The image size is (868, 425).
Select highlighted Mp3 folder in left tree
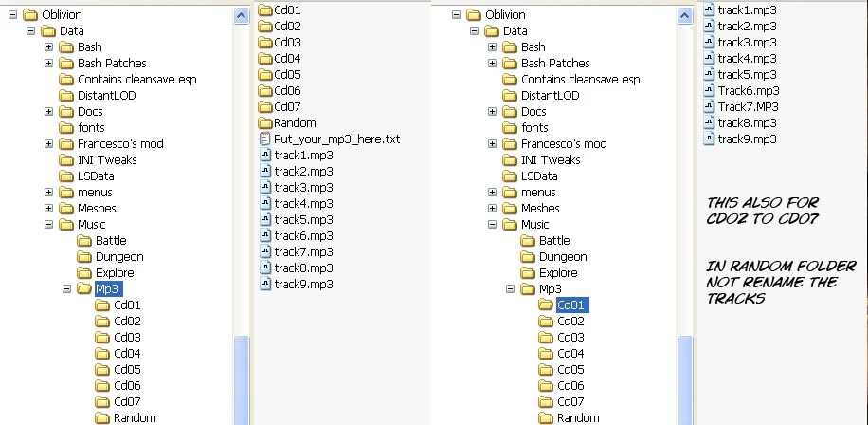(108, 288)
